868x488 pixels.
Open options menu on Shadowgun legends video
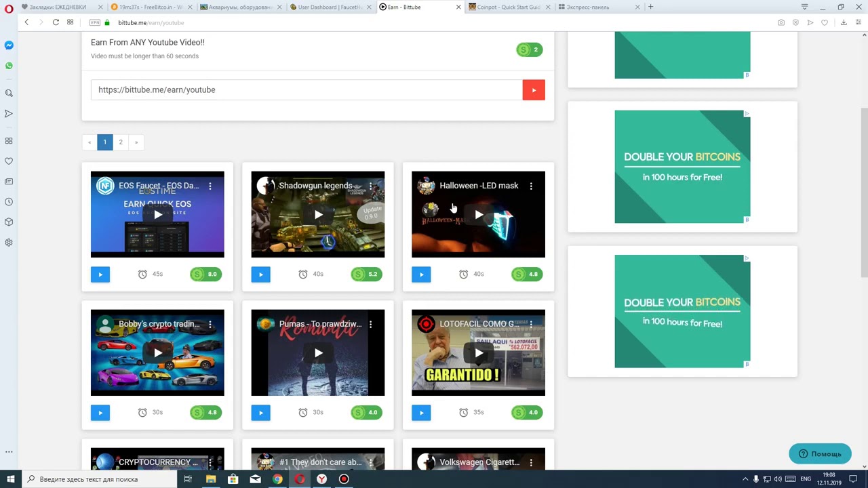click(371, 186)
